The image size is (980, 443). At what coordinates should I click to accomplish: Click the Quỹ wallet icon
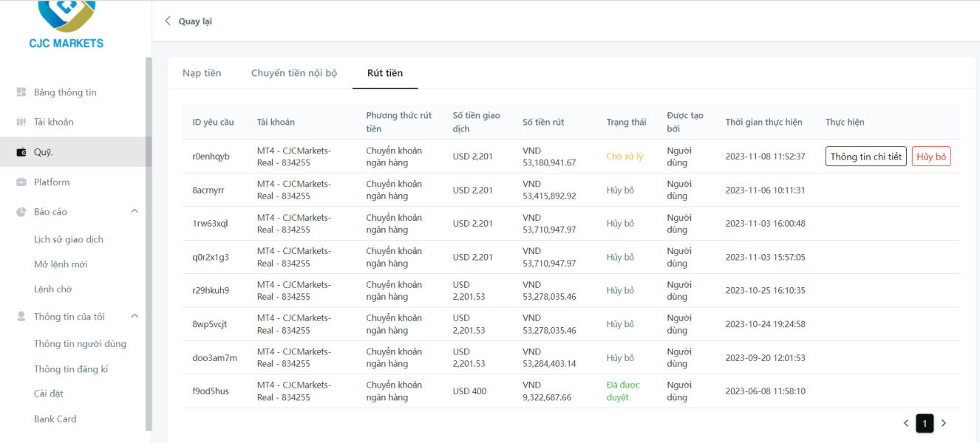coord(21,152)
